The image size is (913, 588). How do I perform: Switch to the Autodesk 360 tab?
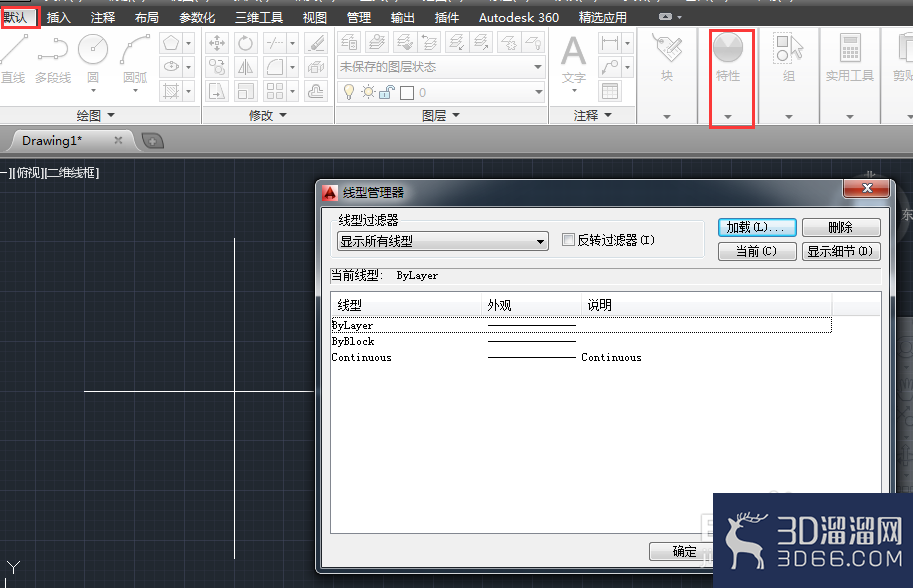tap(519, 17)
